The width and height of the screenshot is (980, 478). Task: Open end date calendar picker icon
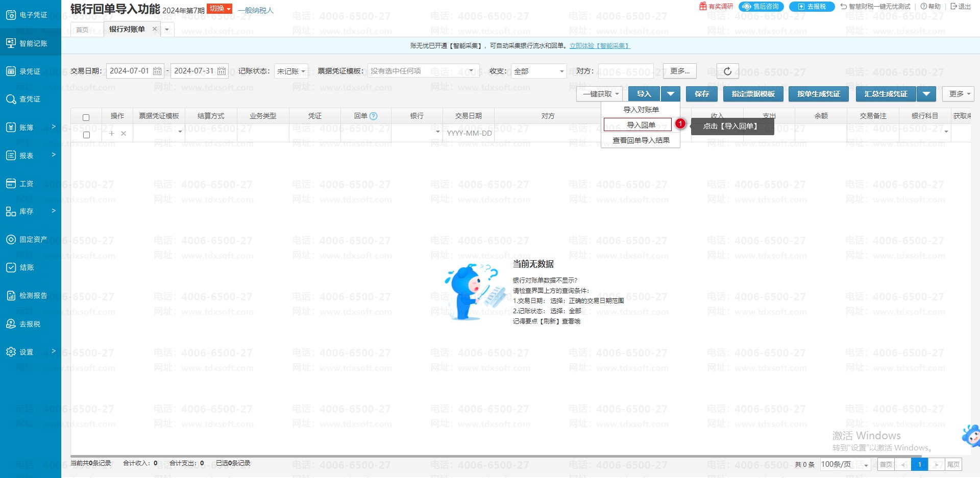(x=222, y=71)
